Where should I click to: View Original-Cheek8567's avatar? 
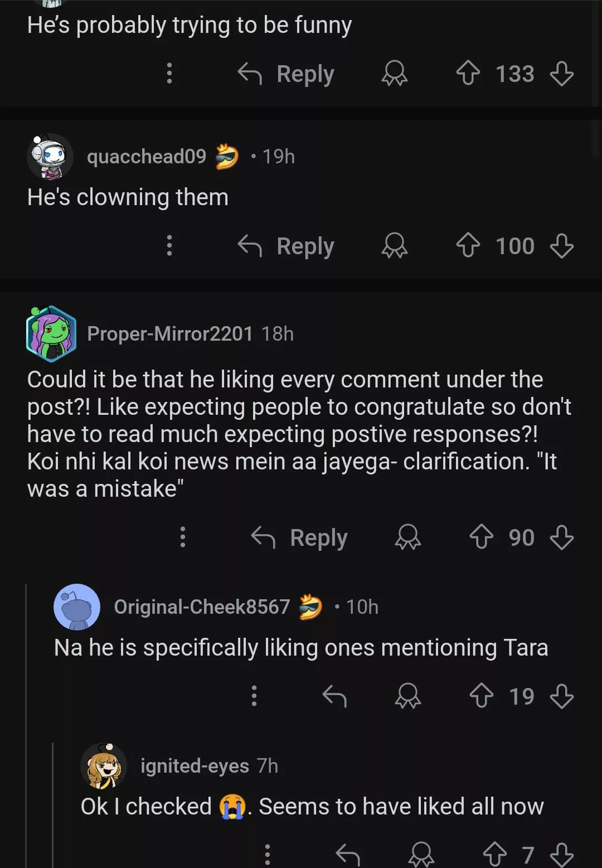tap(77, 607)
